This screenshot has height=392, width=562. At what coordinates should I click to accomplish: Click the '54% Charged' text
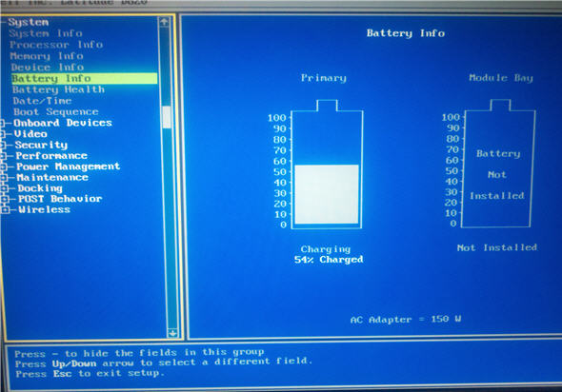329,260
